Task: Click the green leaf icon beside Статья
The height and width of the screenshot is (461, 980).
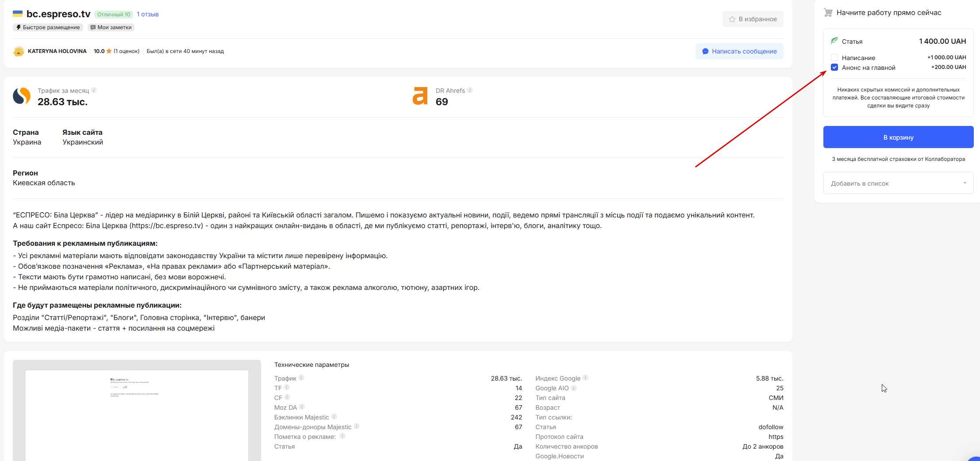Action: [834, 41]
